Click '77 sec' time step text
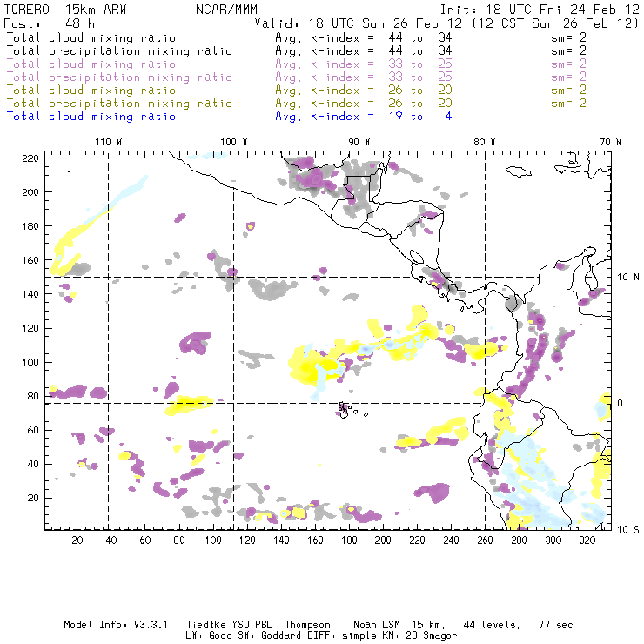 (x=556, y=625)
